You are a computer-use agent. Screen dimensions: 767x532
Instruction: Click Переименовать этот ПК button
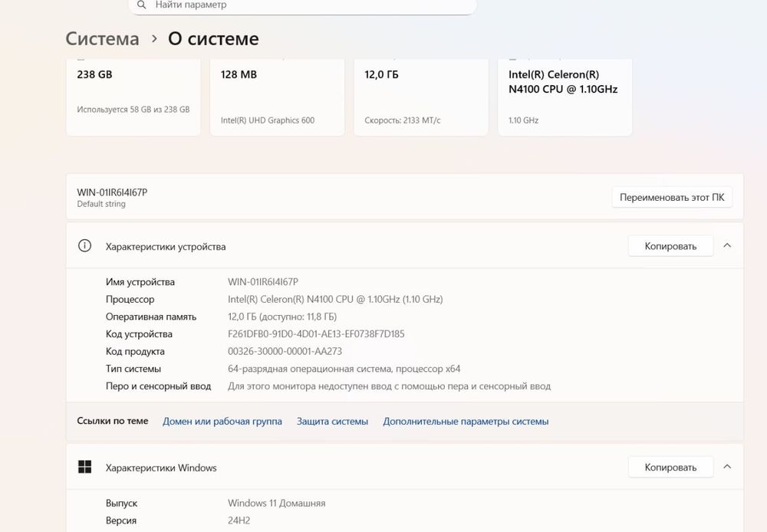[x=672, y=197]
